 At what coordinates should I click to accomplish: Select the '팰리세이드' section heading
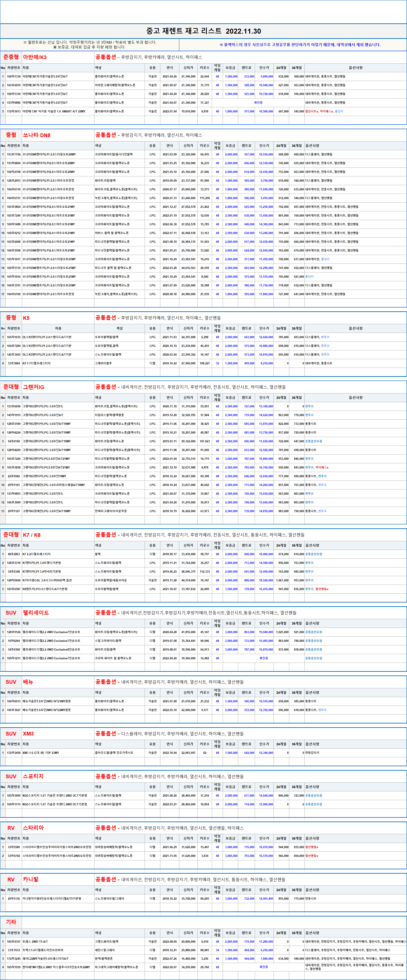pos(36,613)
